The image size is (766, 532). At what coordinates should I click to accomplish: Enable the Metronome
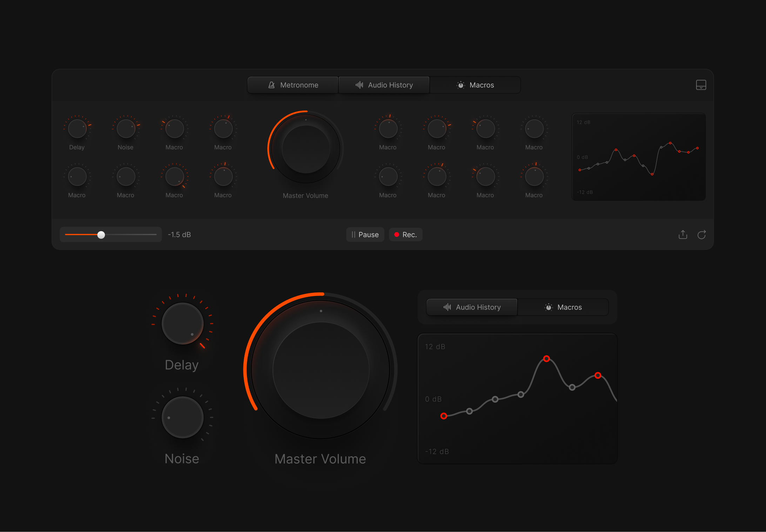[293, 85]
